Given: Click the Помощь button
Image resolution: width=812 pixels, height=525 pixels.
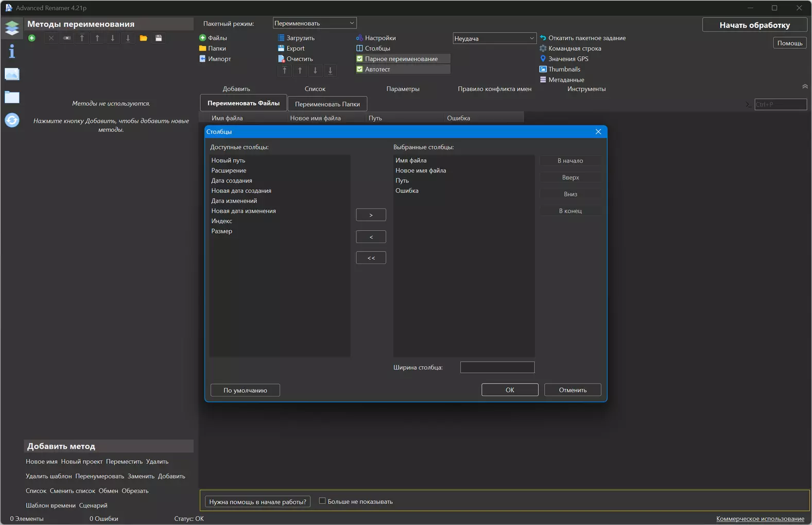Looking at the screenshot, I should click(x=789, y=43).
